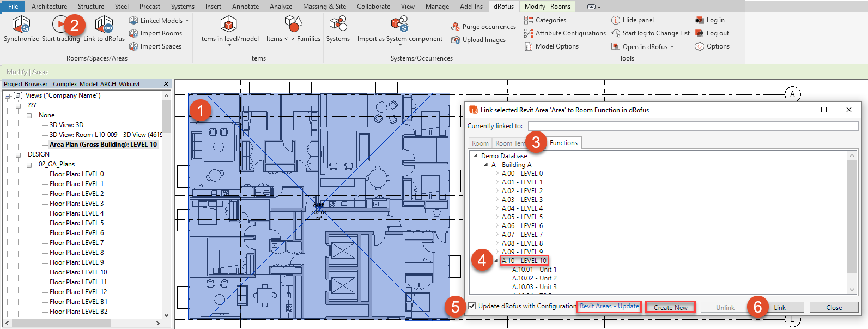Collapse the Views ("Company Name") tree node
This screenshot has width=868, height=329.
[x=8, y=96]
